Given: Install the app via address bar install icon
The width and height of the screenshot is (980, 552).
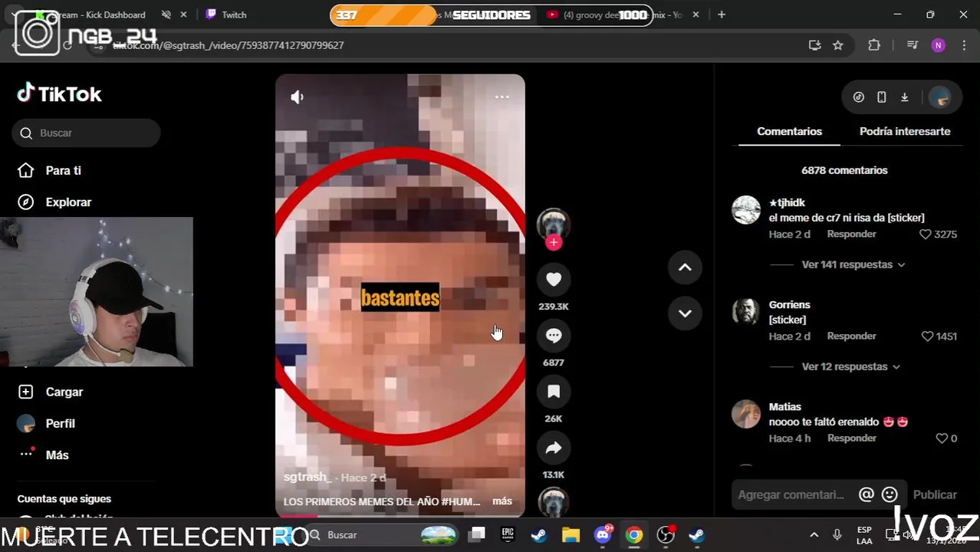Looking at the screenshot, I should (x=814, y=45).
